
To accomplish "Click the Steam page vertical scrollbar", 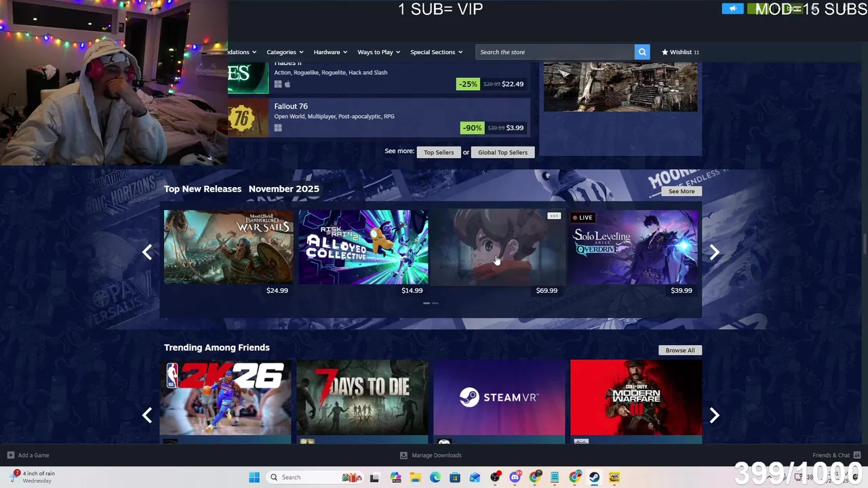I will pos(865,244).
